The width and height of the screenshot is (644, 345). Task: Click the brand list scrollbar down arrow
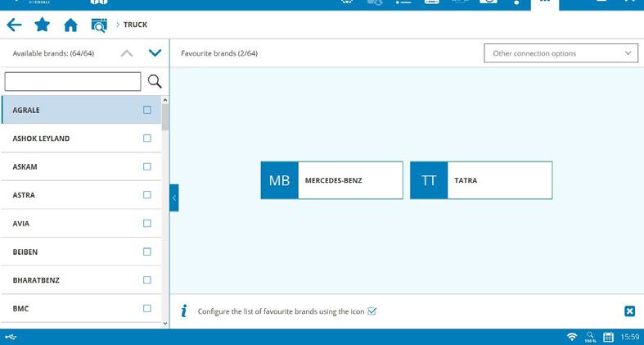[165, 324]
